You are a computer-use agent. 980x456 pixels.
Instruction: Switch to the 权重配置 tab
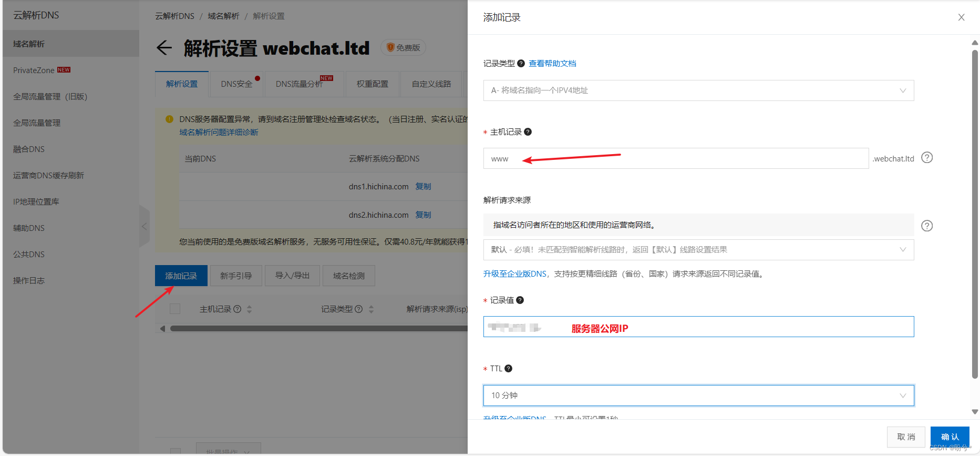tap(372, 84)
